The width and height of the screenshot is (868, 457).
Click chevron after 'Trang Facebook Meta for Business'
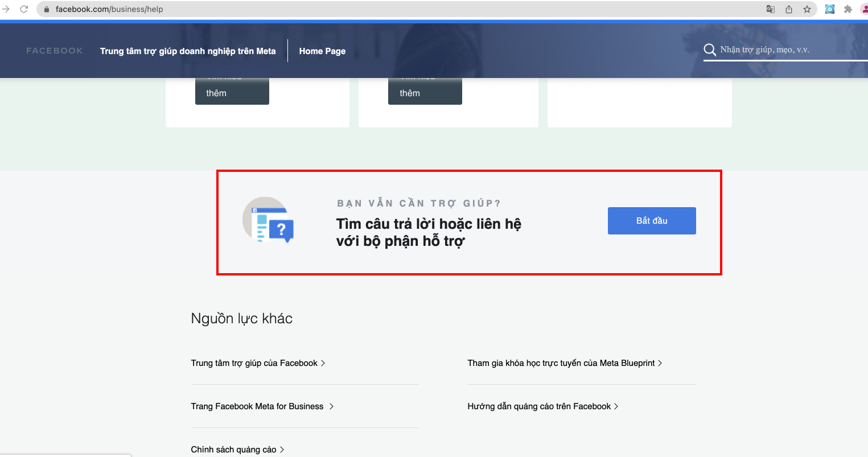pos(331,406)
